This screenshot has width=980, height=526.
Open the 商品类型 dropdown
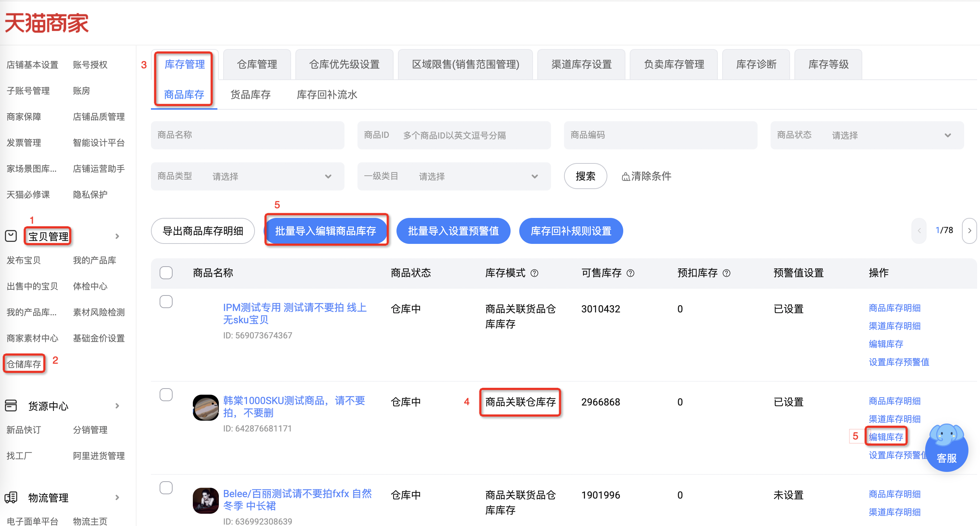[247, 176]
